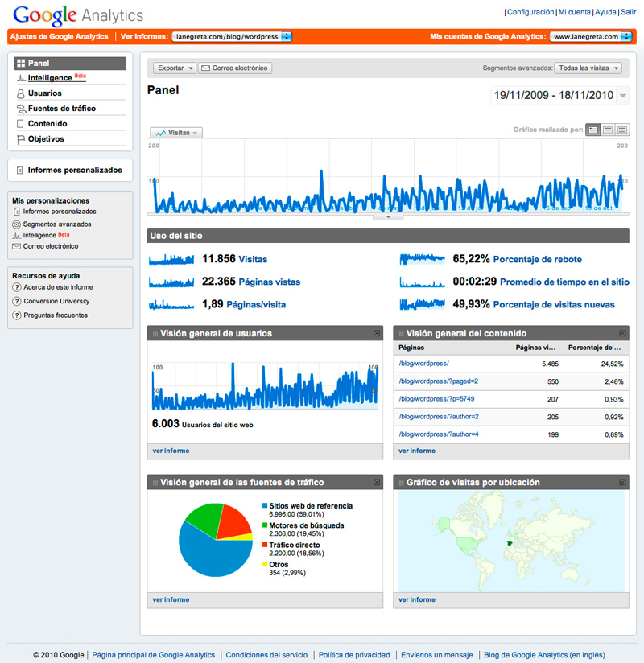The height and width of the screenshot is (663, 644).
Task: Click the Objetivos flag icon
Action: click(20, 139)
